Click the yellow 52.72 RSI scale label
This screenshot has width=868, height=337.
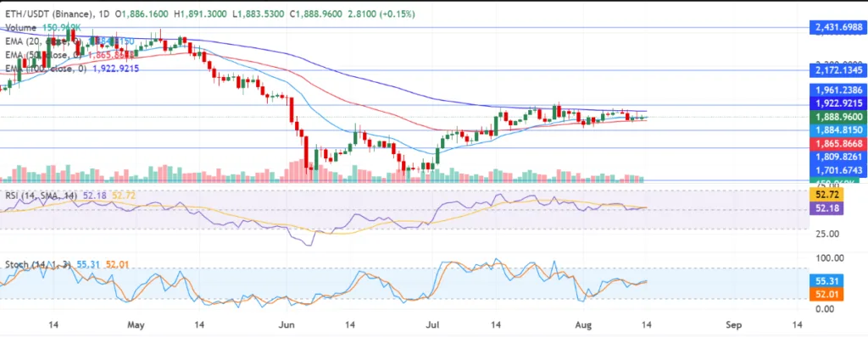click(x=826, y=195)
